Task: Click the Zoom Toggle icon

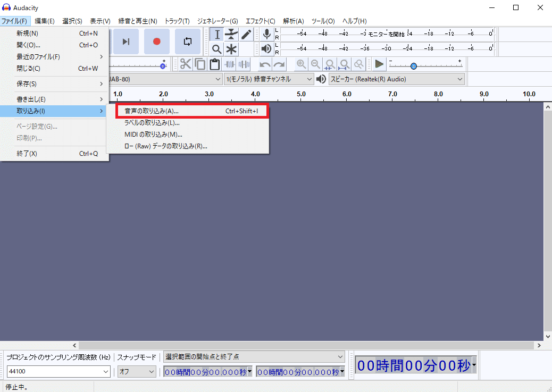Action: point(359,64)
